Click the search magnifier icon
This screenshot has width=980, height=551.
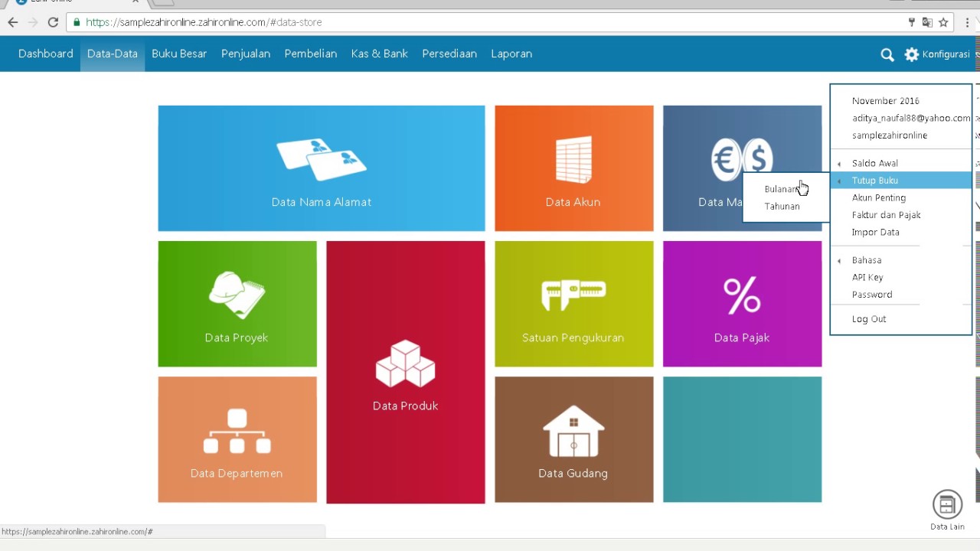click(887, 54)
